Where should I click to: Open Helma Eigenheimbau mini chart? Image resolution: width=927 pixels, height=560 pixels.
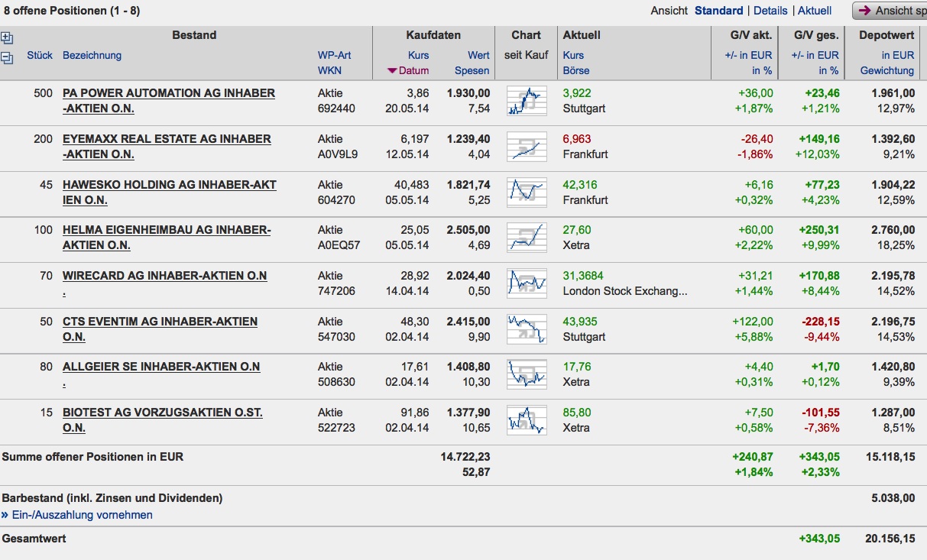point(527,238)
